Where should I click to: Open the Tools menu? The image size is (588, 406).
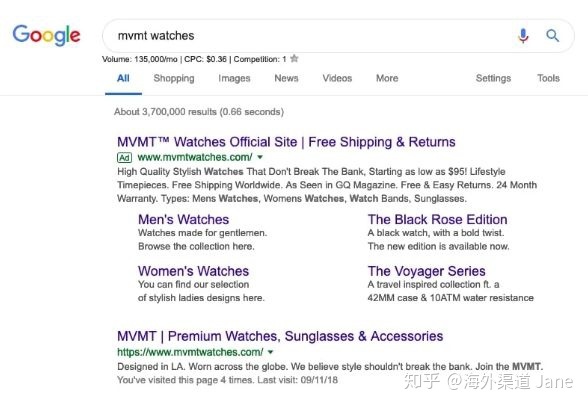pyautogui.click(x=548, y=78)
